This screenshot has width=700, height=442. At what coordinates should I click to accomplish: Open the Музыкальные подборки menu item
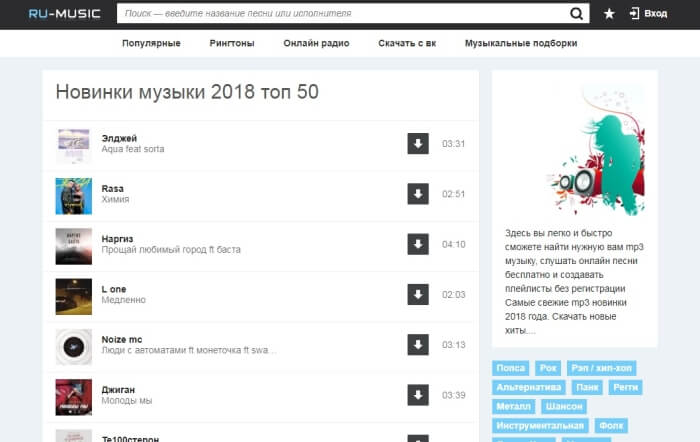click(x=521, y=43)
